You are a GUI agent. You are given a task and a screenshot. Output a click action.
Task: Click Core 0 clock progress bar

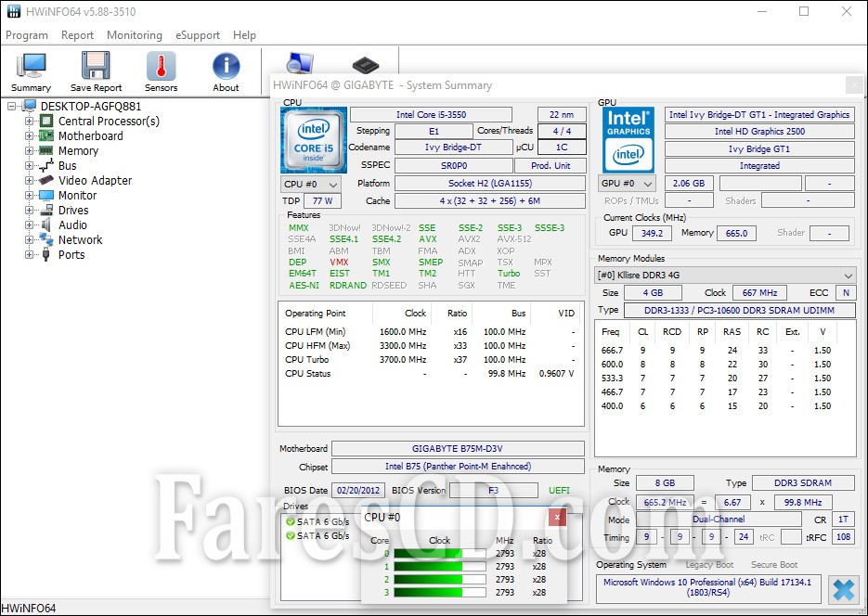tap(440, 554)
